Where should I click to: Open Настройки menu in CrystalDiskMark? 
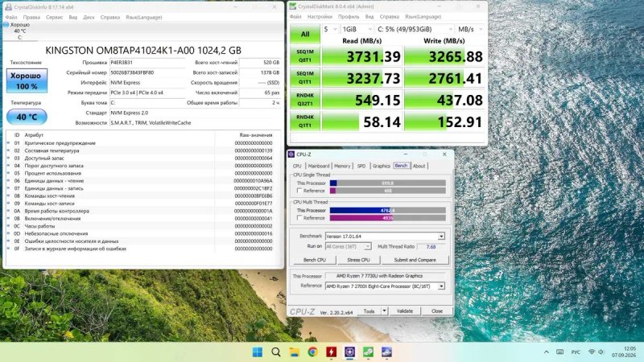tap(320, 17)
